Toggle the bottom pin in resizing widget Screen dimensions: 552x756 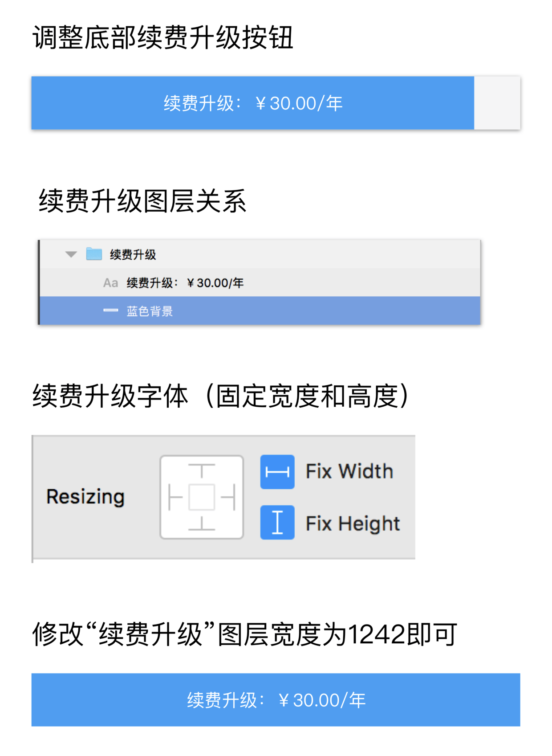click(202, 523)
